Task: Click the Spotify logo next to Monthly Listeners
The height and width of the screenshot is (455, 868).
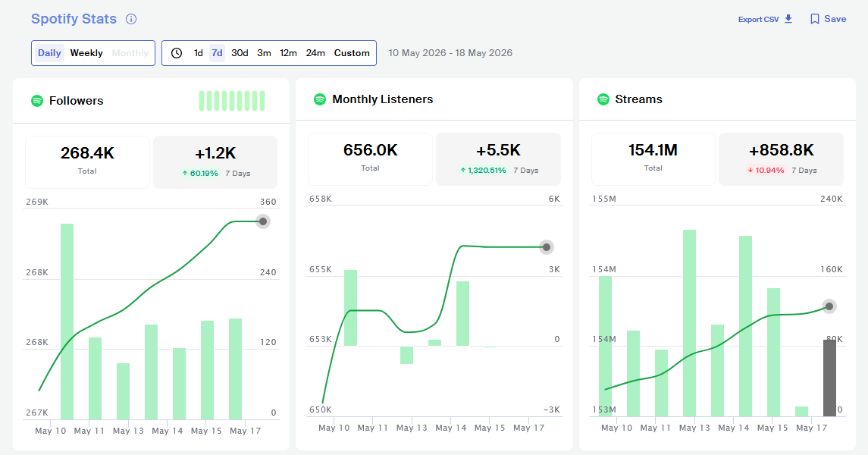Action: [x=320, y=99]
